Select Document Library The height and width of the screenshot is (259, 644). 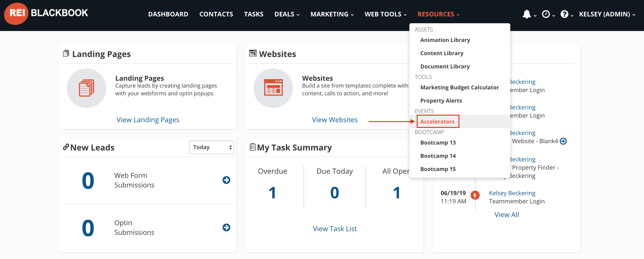[x=445, y=66]
